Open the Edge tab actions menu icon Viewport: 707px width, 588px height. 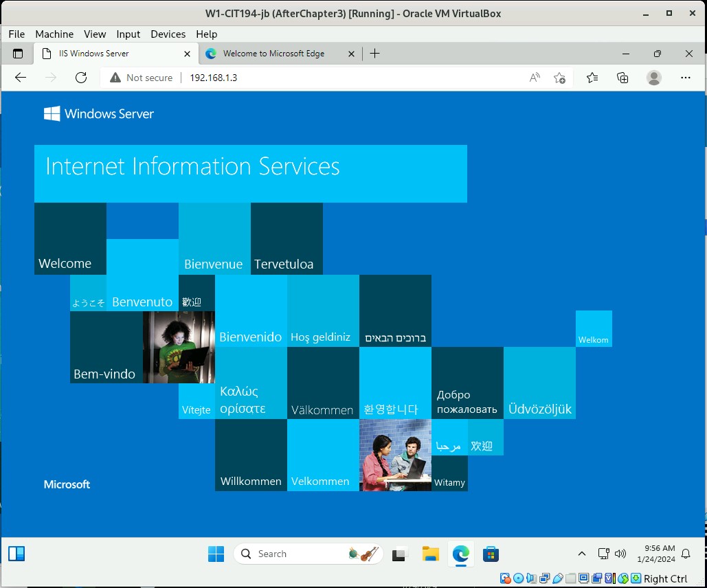click(18, 54)
